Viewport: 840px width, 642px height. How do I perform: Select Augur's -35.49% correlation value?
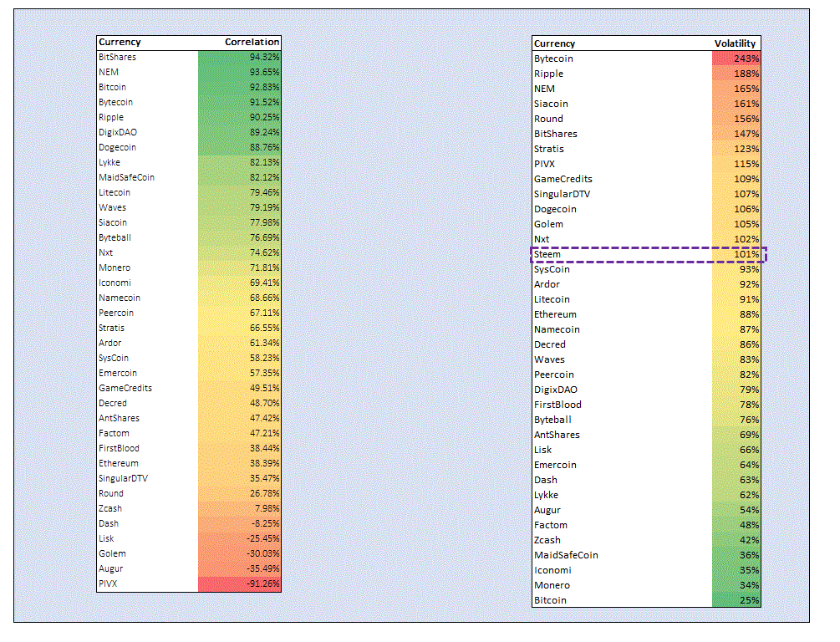(262, 568)
